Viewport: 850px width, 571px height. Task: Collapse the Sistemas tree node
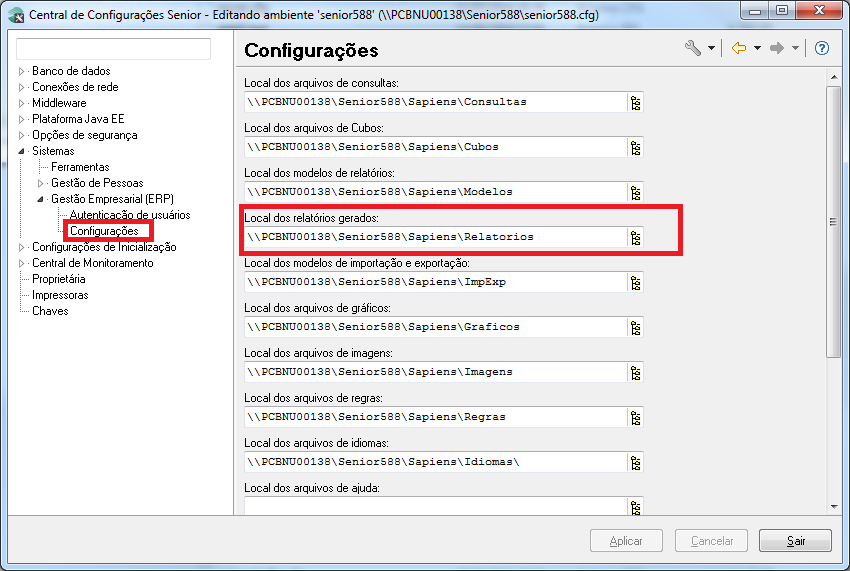[x=22, y=151]
